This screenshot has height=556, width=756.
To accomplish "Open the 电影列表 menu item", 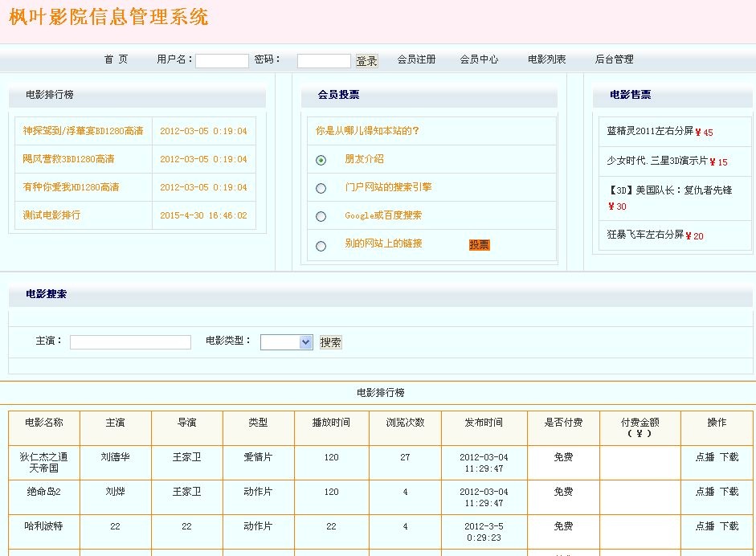I will [546, 59].
